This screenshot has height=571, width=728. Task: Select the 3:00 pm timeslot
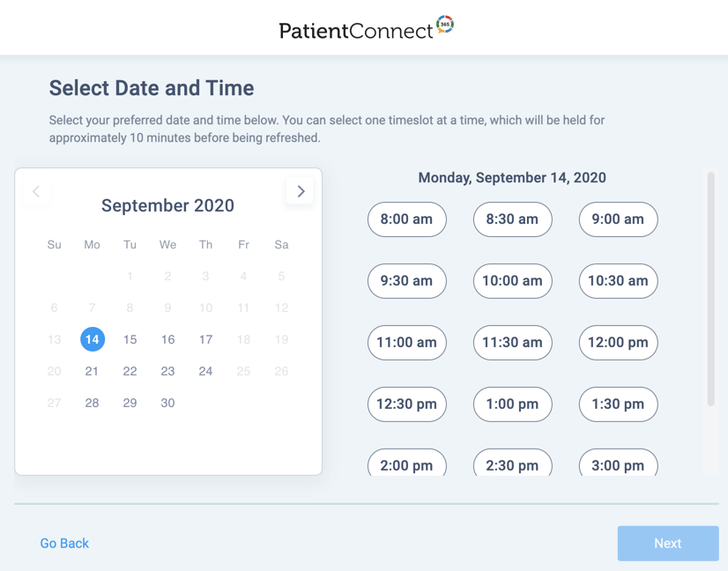click(x=618, y=463)
